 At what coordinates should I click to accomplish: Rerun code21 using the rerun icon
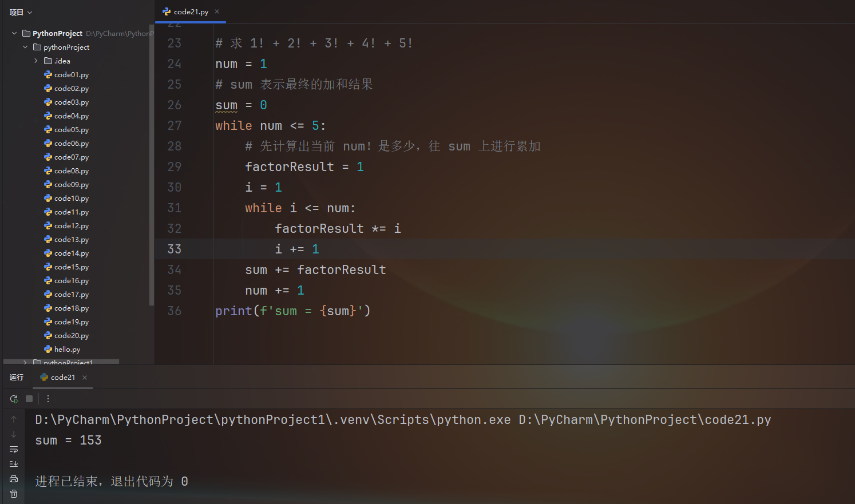point(14,399)
